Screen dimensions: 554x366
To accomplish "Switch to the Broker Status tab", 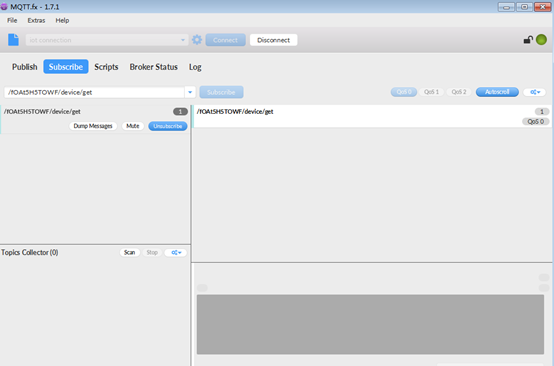I will tap(153, 67).
